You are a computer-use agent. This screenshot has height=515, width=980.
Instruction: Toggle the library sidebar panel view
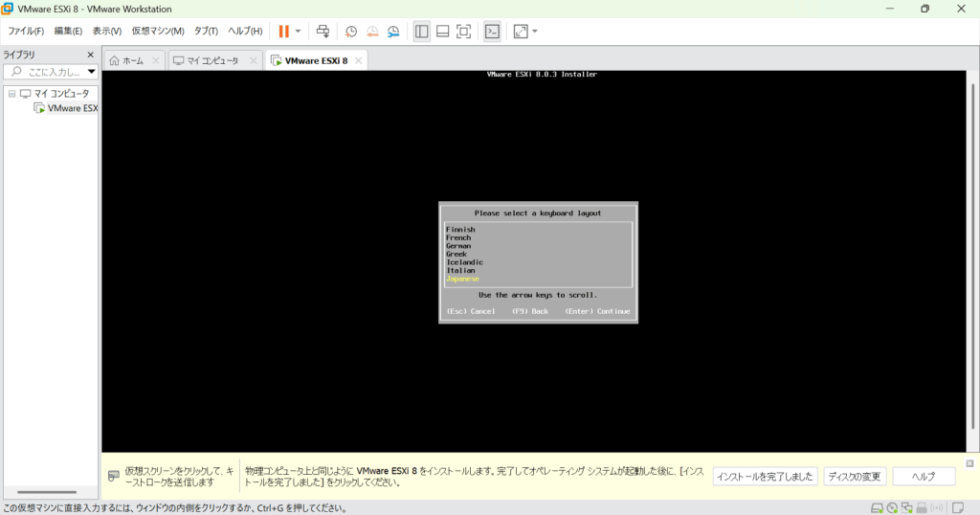422,32
